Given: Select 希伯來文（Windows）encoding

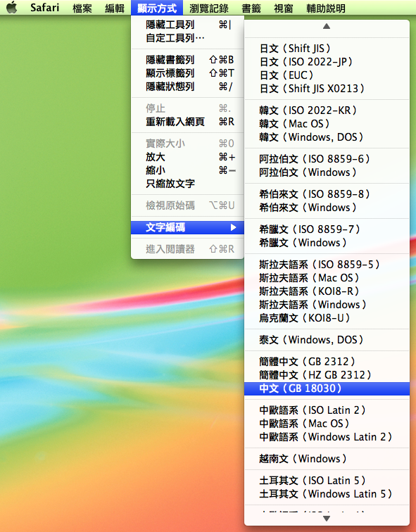Looking at the screenshot, I should coord(327,208).
